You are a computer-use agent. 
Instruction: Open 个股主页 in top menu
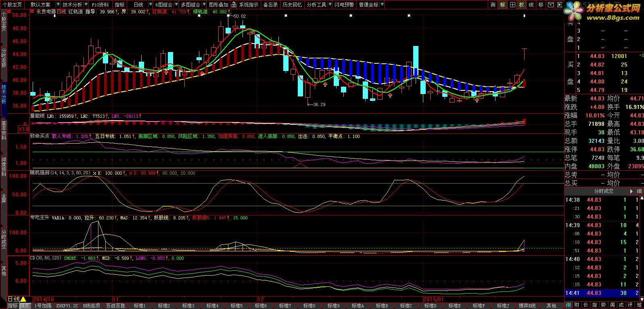click(x=13, y=5)
